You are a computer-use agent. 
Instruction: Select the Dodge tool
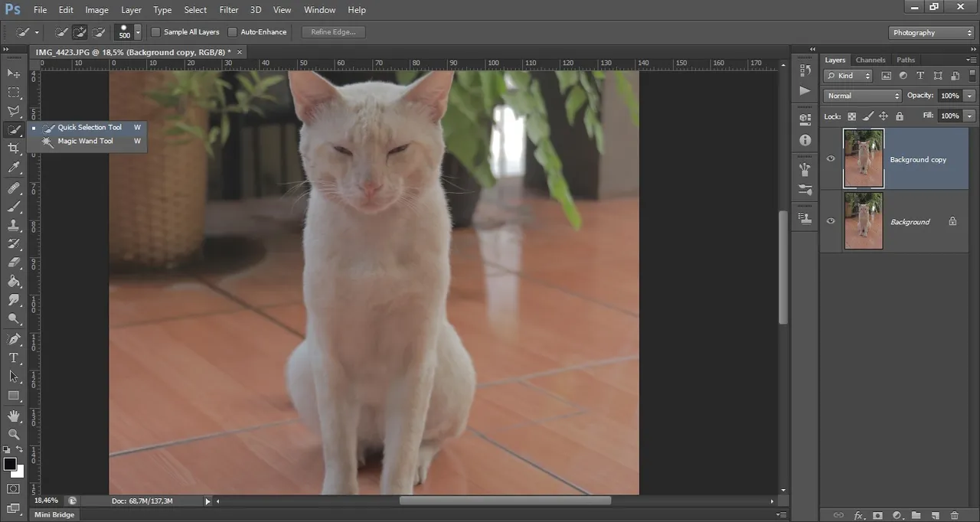tap(13, 318)
